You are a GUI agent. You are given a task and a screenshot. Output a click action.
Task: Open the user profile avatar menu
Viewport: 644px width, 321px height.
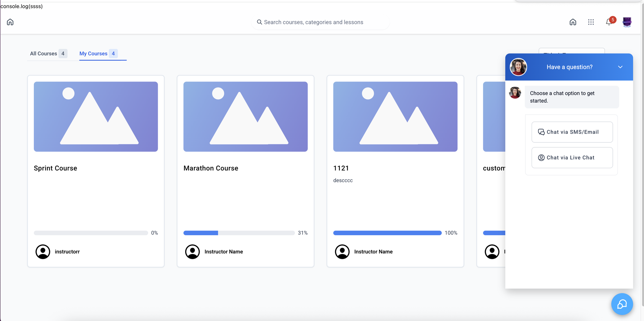[x=627, y=22]
